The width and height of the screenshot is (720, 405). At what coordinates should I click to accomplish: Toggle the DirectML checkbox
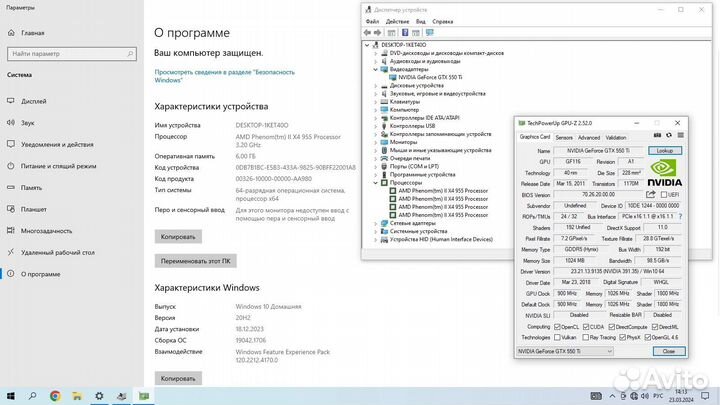(x=655, y=327)
